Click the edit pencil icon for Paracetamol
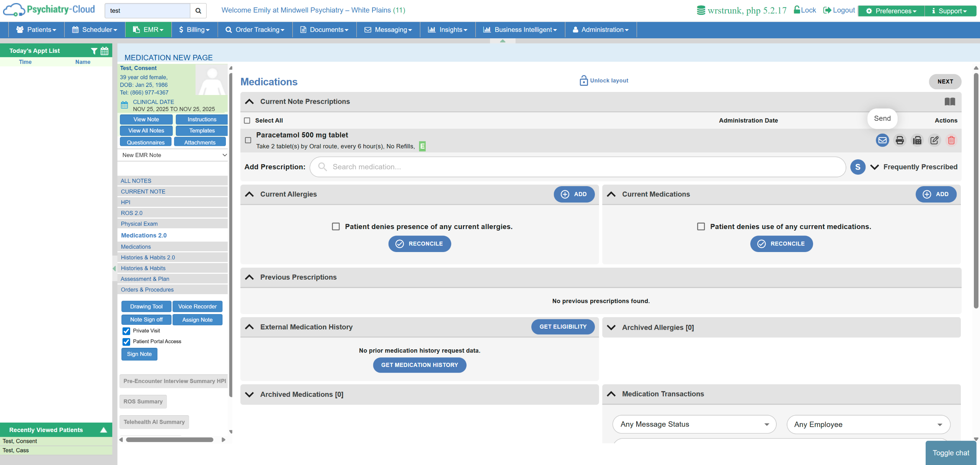 click(934, 140)
